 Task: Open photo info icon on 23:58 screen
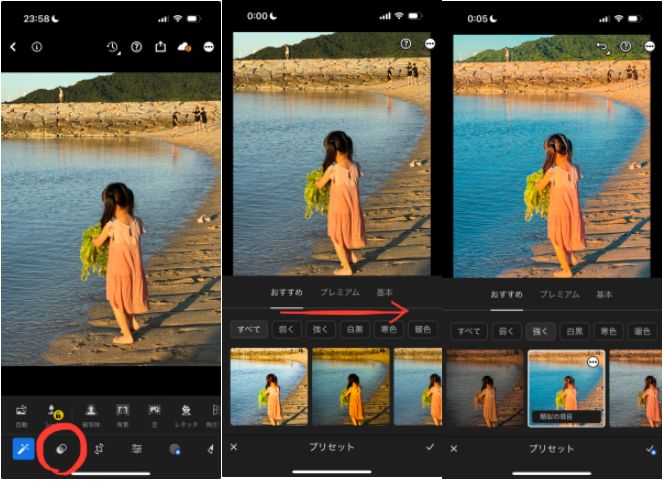point(37,47)
